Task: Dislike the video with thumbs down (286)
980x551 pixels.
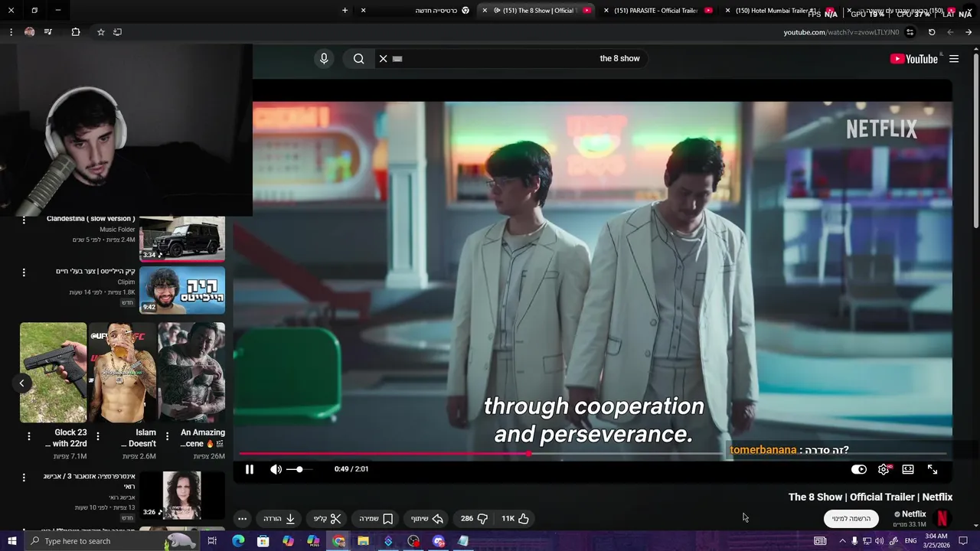Action: click(x=475, y=519)
